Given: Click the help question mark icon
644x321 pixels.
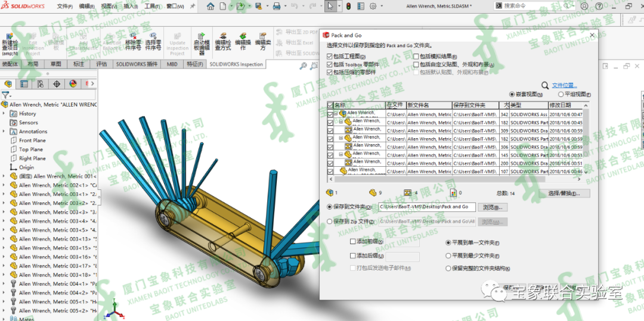Looking at the screenshot, I should [x=599, y=6].
